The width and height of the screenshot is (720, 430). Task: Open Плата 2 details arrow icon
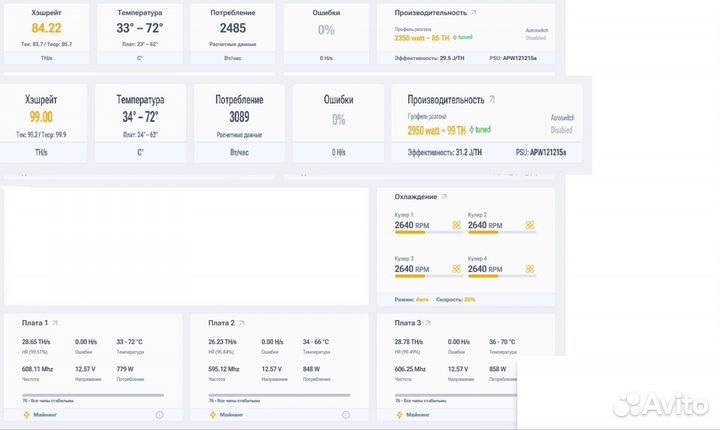pos(242,323)
